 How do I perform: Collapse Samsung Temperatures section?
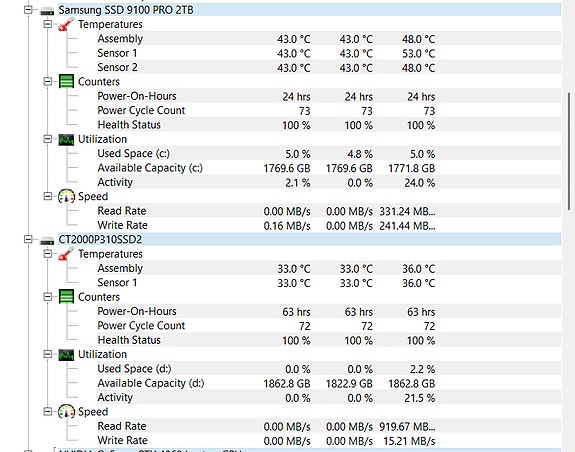click(x=48, y=24)
